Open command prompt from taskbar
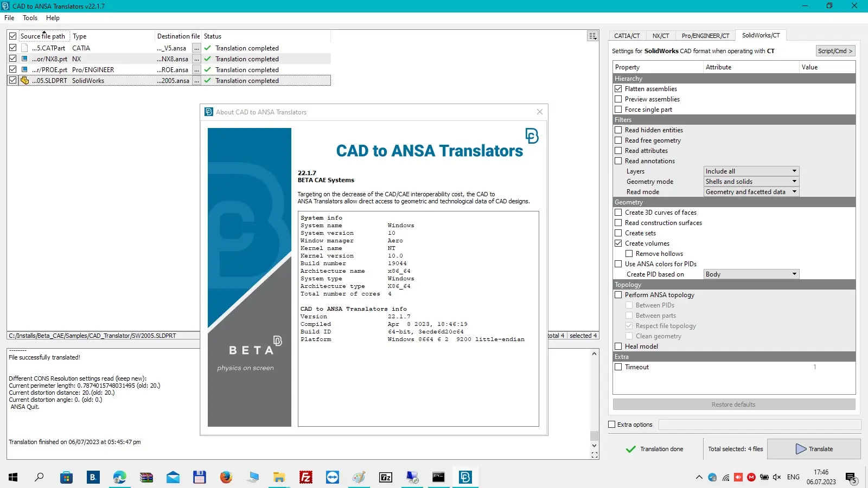Image resolution: width=868 pixels, height=488 pixels. point(438,477)
